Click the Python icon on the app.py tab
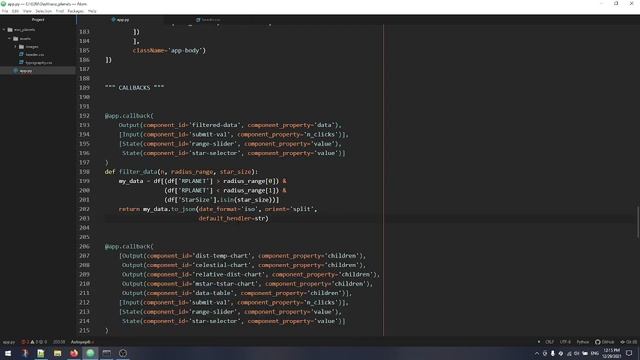640x360 pixels. pyautogui.click(x=113, y=20)
